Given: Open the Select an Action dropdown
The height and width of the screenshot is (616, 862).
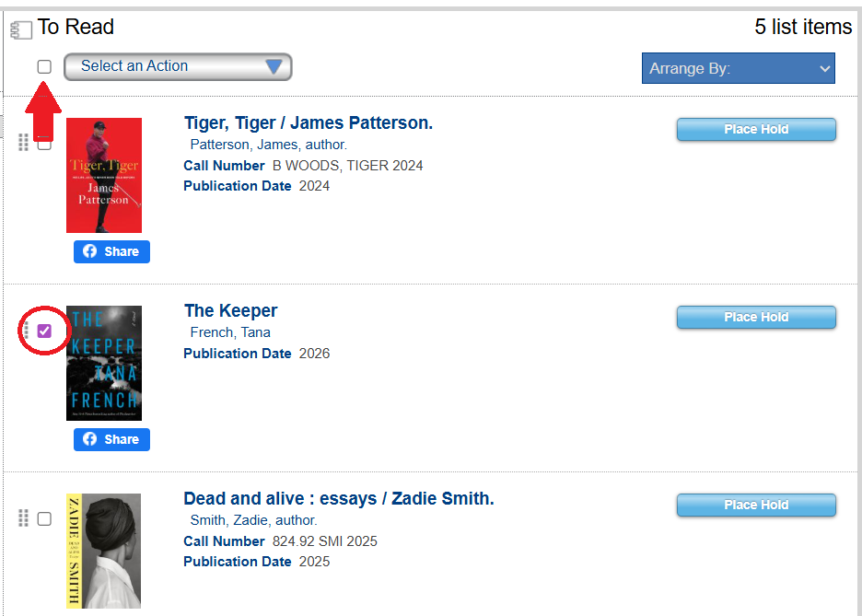Looking at the screenshot, I should (177, 66).
